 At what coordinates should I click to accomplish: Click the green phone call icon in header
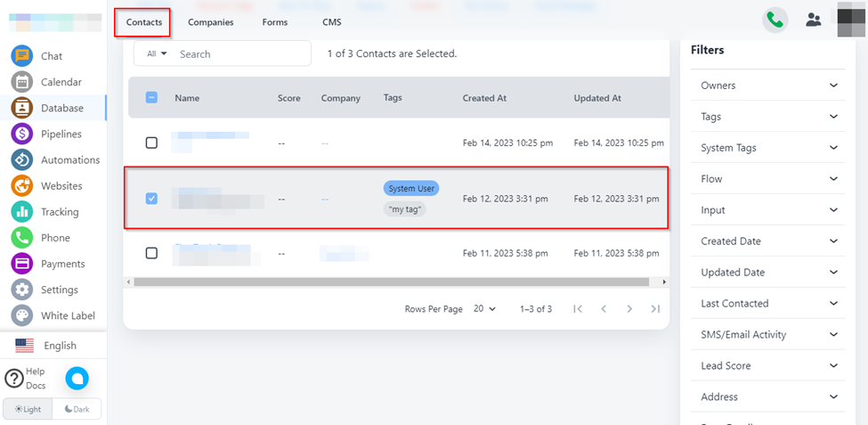pyautogui.click(x=775, y=20)
